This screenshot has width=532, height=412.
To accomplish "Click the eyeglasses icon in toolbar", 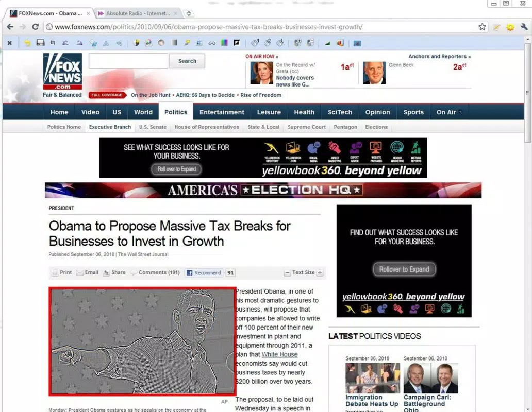I will tap(212, 43).
